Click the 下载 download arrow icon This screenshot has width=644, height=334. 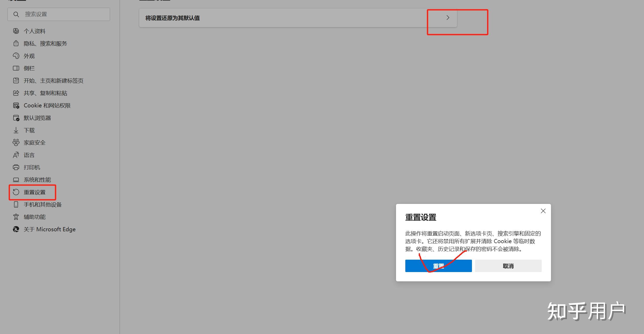point(16,130)
